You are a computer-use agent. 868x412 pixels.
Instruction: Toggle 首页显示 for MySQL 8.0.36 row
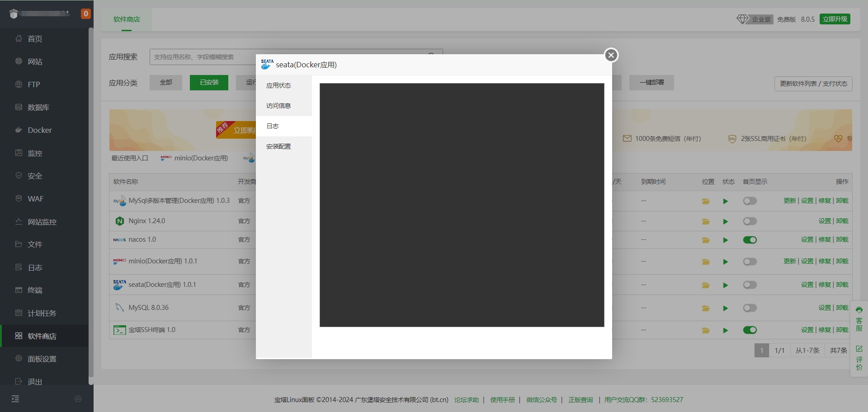tap(750, 308)
